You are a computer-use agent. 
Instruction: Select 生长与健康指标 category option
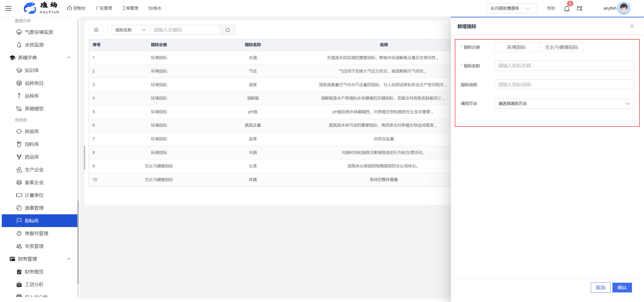tap(561, 47)
